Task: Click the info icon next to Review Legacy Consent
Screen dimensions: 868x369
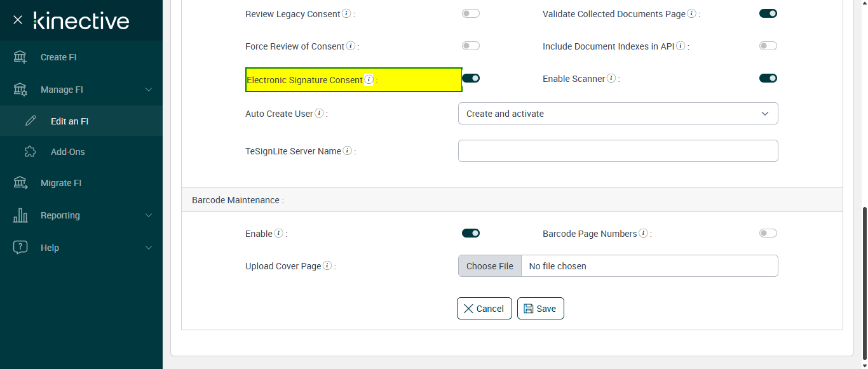Action: click(346, 14)
